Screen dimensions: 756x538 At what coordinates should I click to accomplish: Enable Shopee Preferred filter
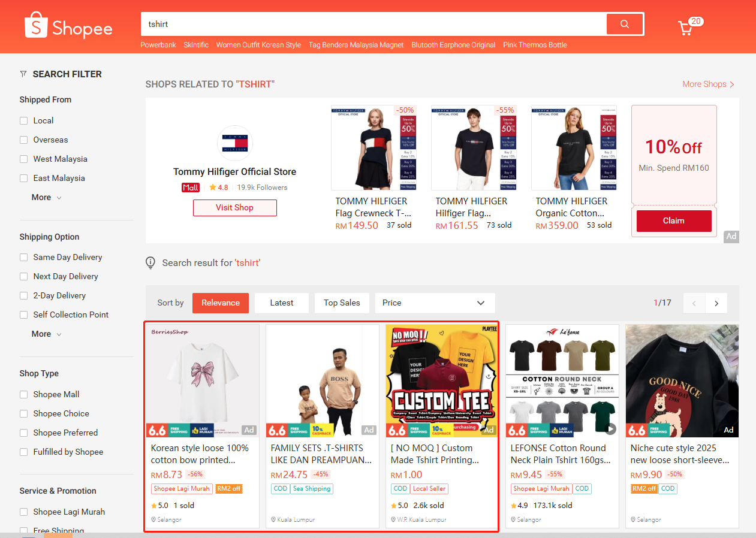pos(24,433)
